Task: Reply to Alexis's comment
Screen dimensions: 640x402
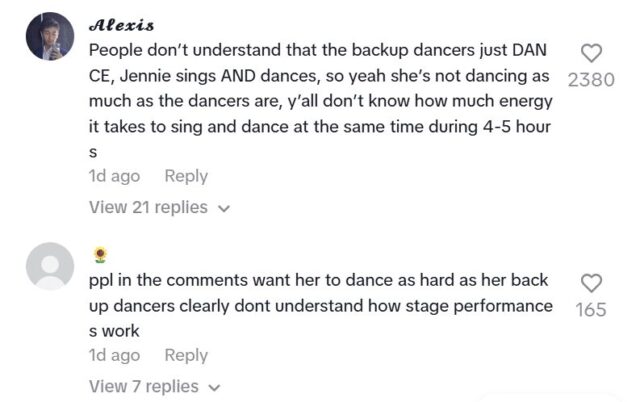Action: point(186,176)
